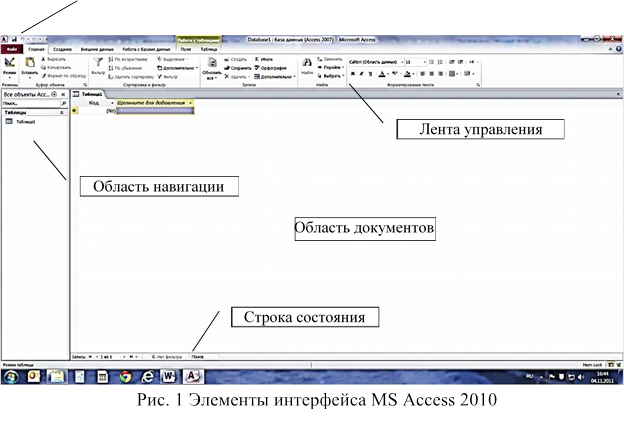Click the Вставить (Paste) icon
Viewport: 624px width, 436px height.
coord(32,64)
